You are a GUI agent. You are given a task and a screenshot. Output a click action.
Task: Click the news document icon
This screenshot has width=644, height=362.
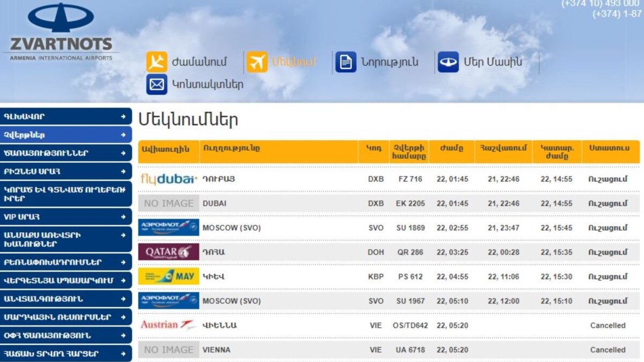point(346,62)
